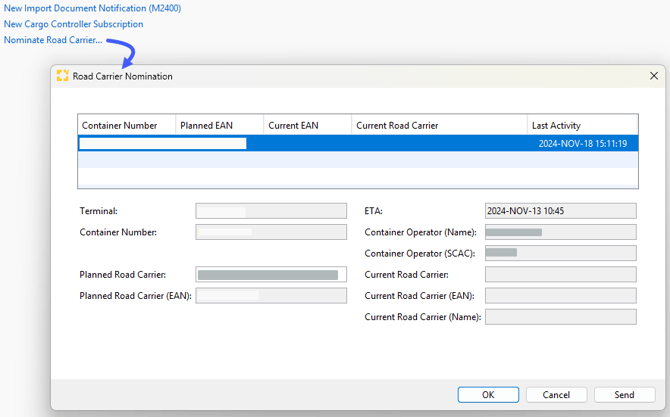
Task: Close the Road Carrier Nomination dialog
Action: coord(654,76)
